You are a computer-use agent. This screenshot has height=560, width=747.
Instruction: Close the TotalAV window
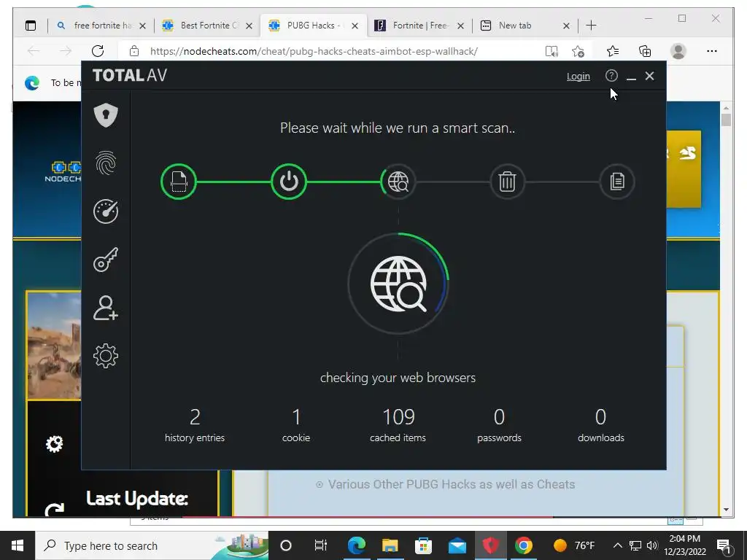click(x=649, y=76)
